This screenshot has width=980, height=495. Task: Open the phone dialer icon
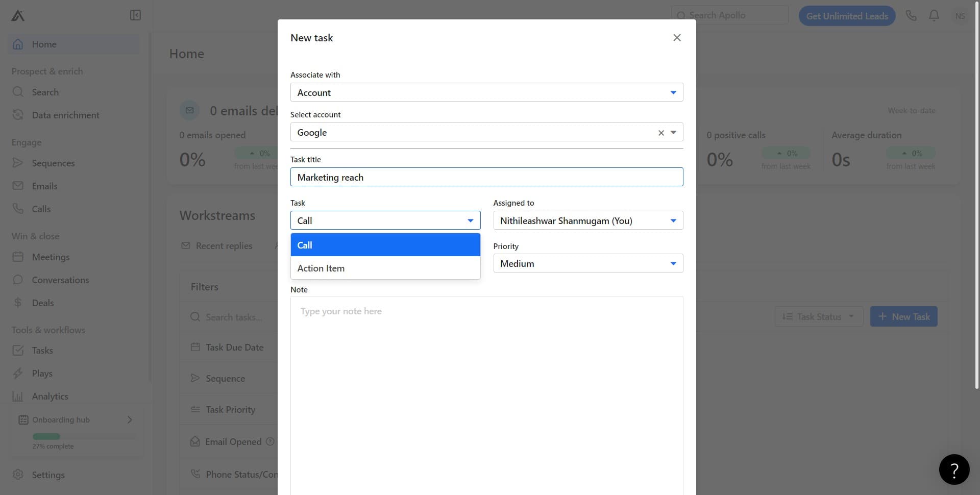tap(911, 16)
